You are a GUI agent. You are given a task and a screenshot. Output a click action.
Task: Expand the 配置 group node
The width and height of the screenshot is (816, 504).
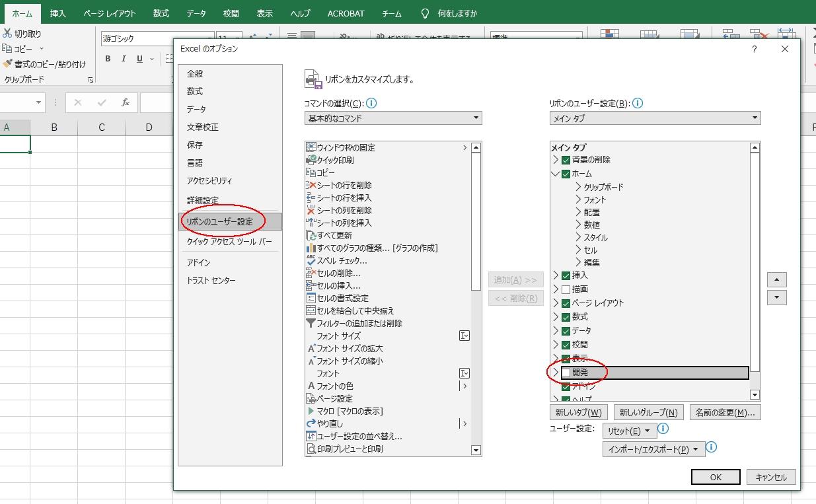(578, 212)
